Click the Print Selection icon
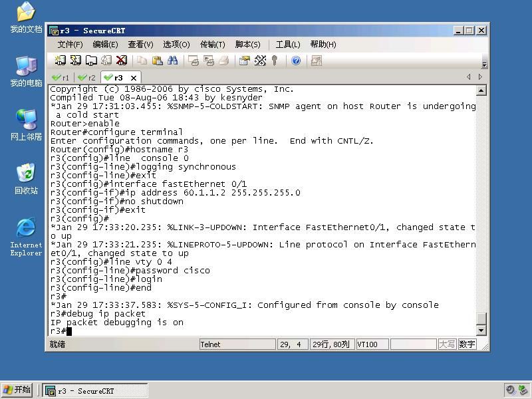The height and width of the screenshot is (399, 532). [209, 61]
